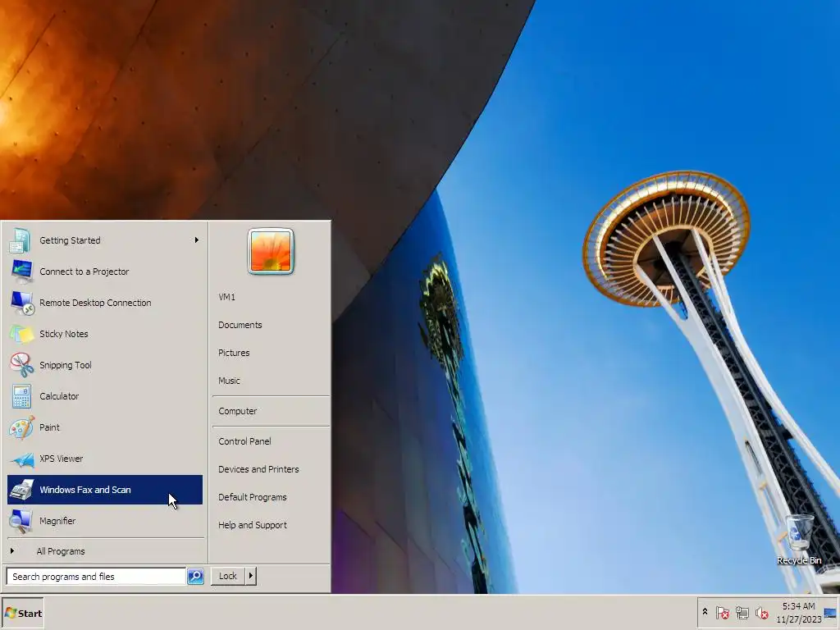The height and width of the screenshot is (630, 840).
Task: Open Help and Support
Action: 253,524
